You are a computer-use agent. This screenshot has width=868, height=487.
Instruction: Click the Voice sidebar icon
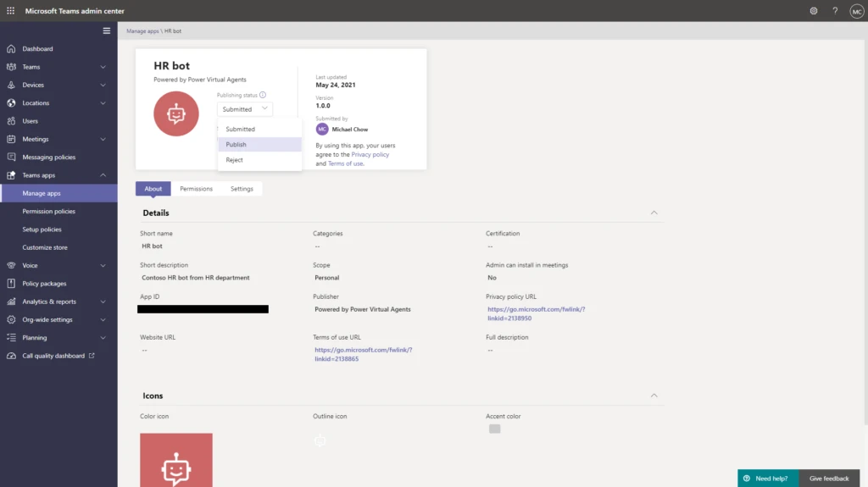[x=11, y=265]
